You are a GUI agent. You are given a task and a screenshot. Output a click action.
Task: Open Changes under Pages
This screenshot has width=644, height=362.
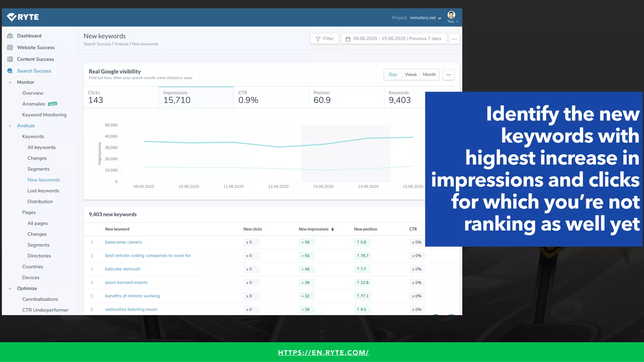[x=37, y=234]
